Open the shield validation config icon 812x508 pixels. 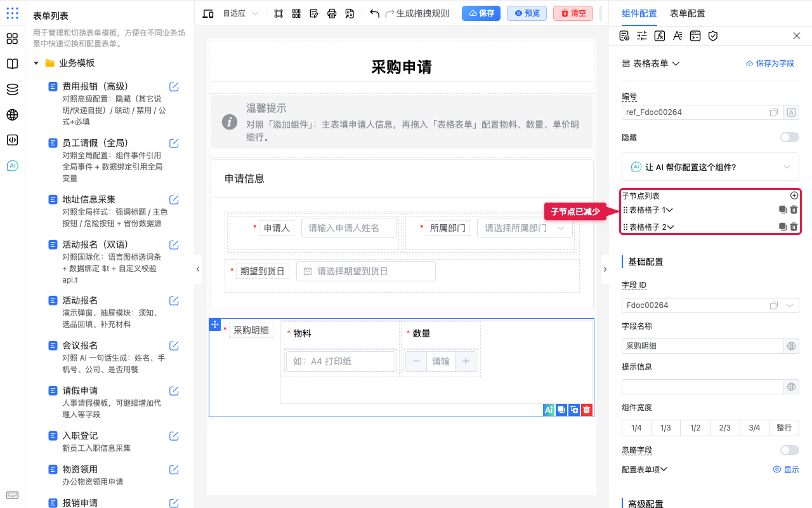713,36
